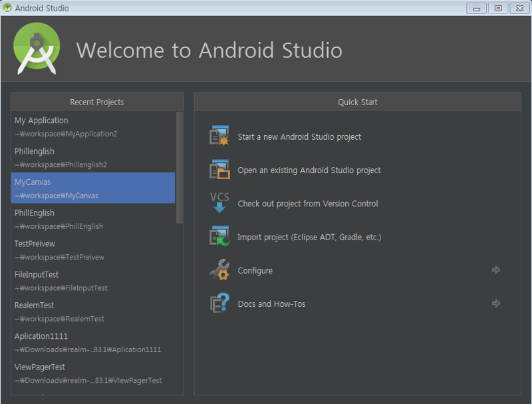
Task: Open the Configure option
Action: click(x=255, y=271)
